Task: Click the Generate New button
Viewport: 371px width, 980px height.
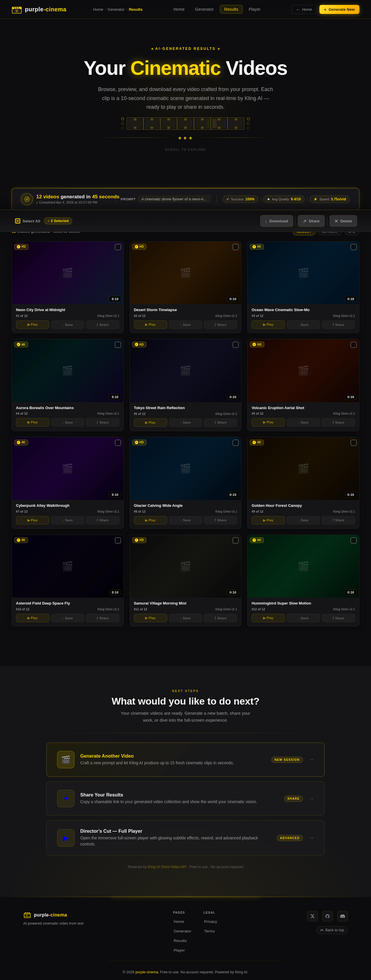Action: tap(339, 10)
